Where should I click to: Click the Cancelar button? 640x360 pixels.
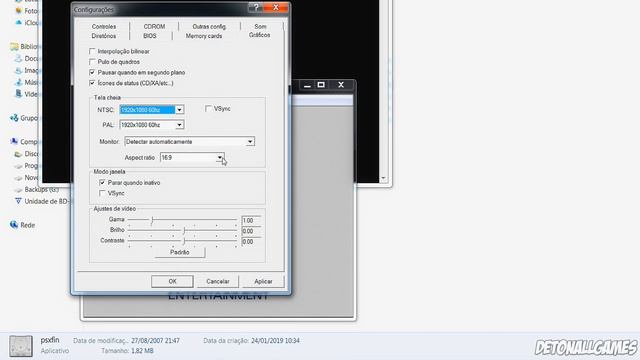(x=218, y=281)
